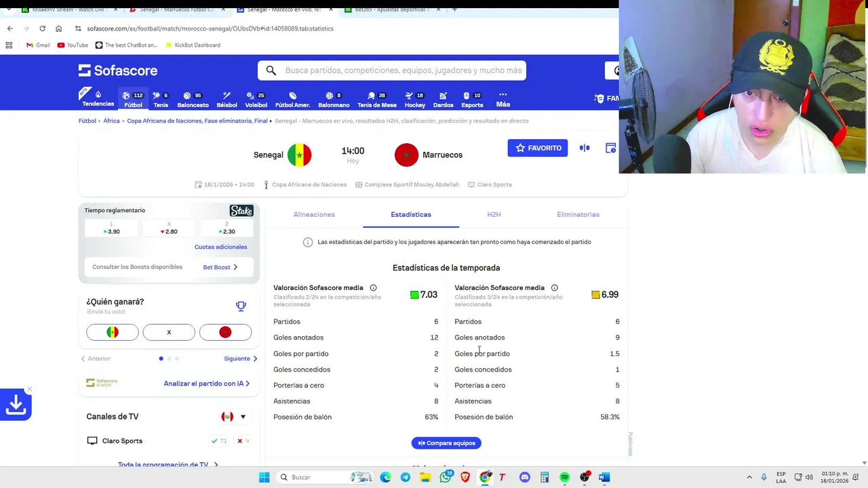Screen dimensions: 868x488
Task: Click the red cross vote for Claro Sports
Action: (x=243, y=441)
